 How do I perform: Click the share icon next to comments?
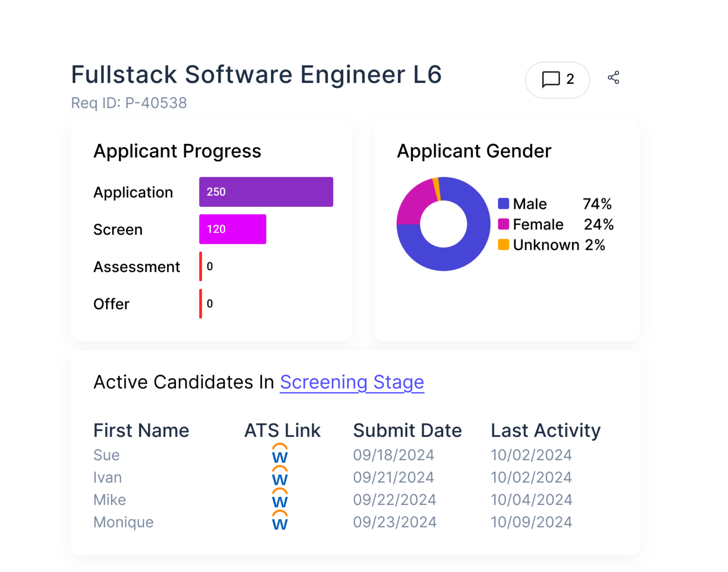click(x=614, y=78)
